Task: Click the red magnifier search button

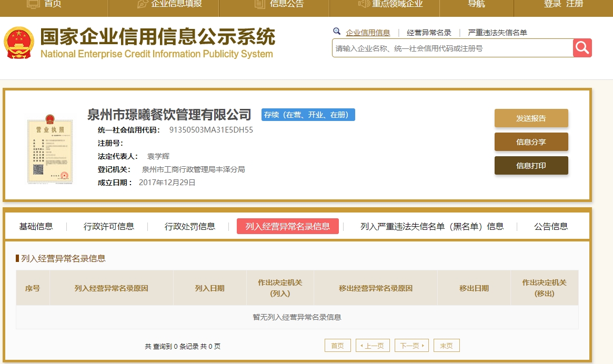Action: point(582,48)
